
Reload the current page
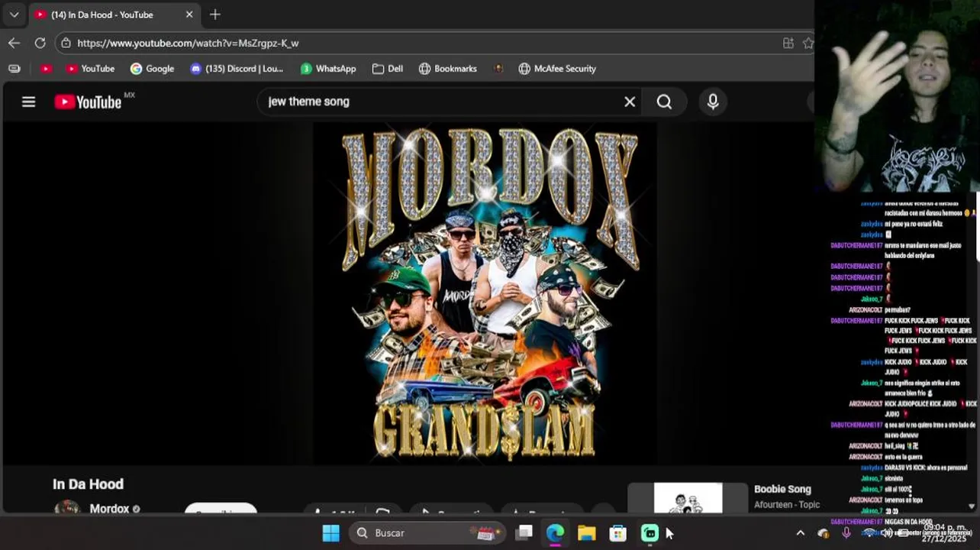pyautogui.click(x=40, y=43)
